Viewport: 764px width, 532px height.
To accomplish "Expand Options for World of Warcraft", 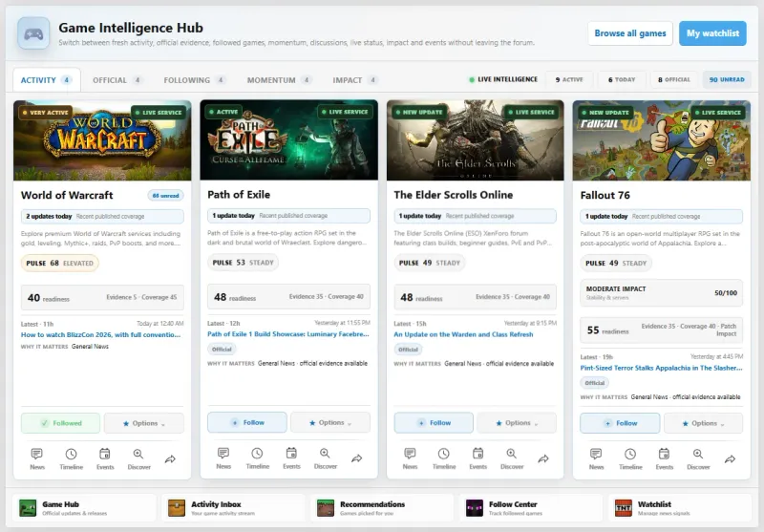I will 144,423.
